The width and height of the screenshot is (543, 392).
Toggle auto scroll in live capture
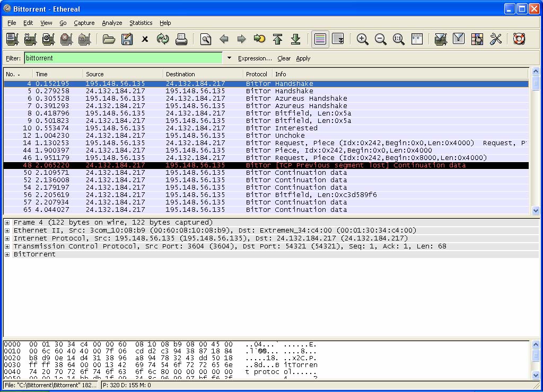pos(338,39)
